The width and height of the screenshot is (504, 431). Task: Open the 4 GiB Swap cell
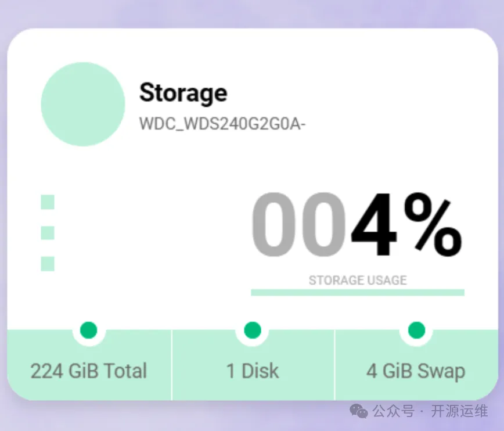click(416, 371)
